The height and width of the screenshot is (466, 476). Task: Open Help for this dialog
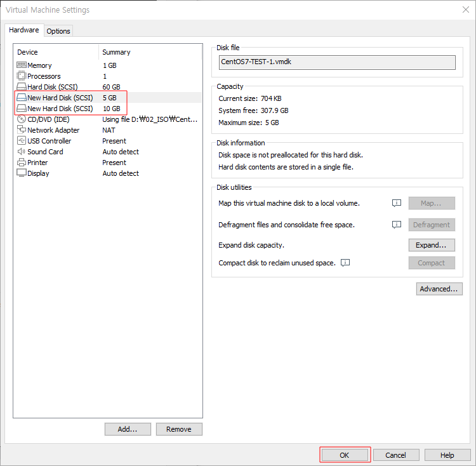(x=447, y=455)
